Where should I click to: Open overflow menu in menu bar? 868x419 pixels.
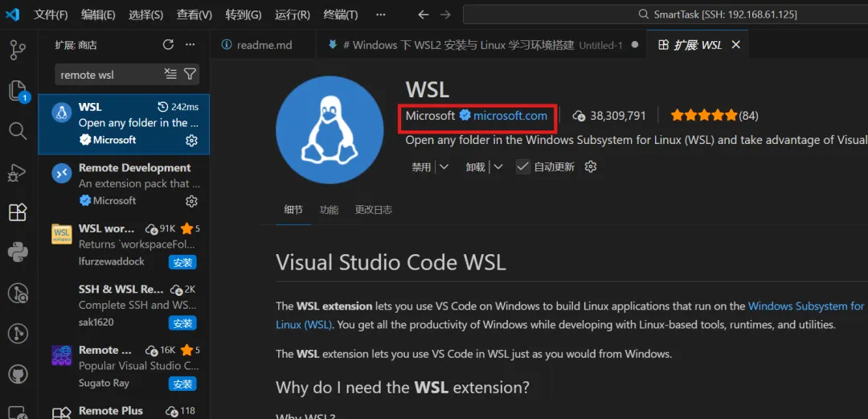point(380,14)
